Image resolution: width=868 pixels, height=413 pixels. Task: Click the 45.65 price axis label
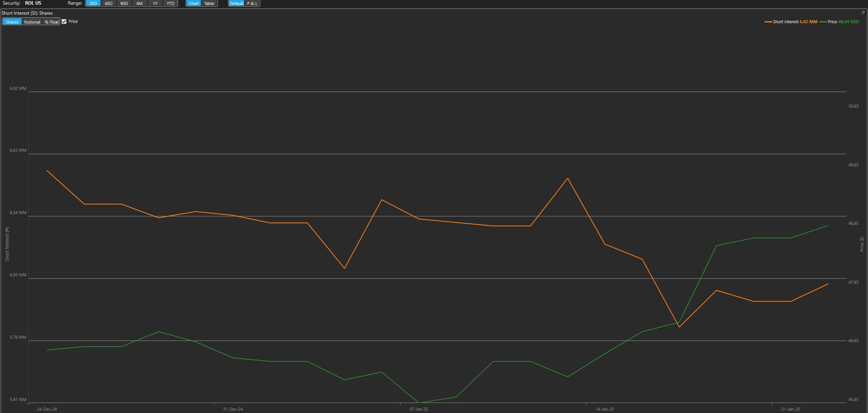coord(853,399)
